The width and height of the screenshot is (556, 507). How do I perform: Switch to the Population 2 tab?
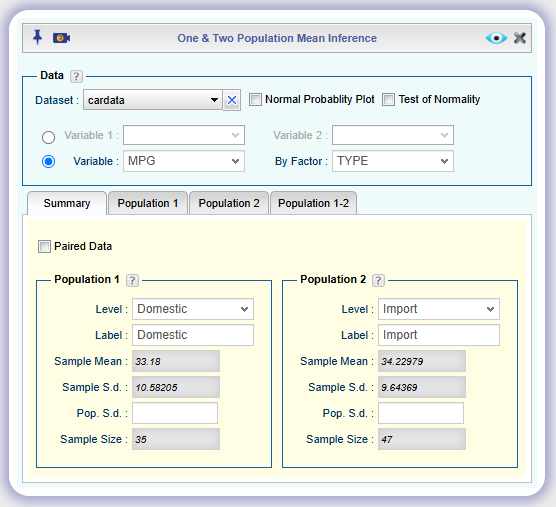point(229,203)
